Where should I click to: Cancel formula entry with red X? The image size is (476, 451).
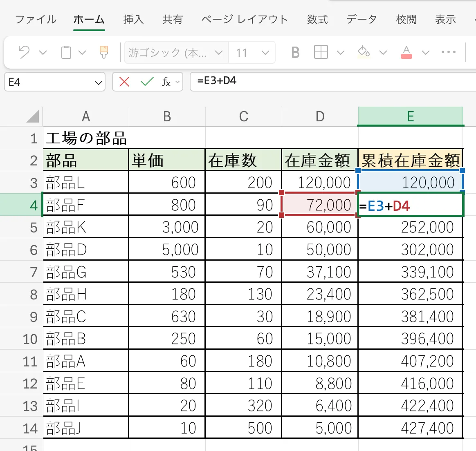click(124, 82)
